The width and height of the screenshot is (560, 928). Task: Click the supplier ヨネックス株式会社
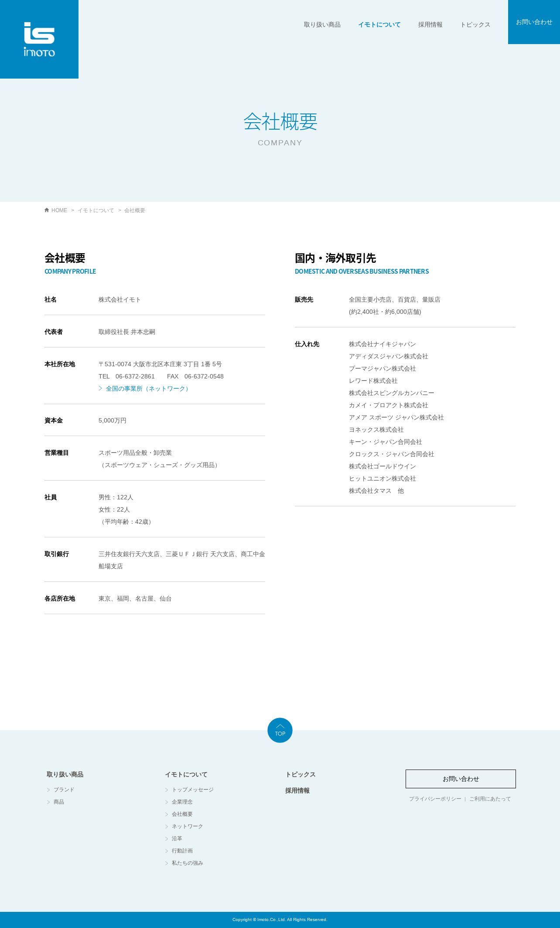(x=376, y=430)
